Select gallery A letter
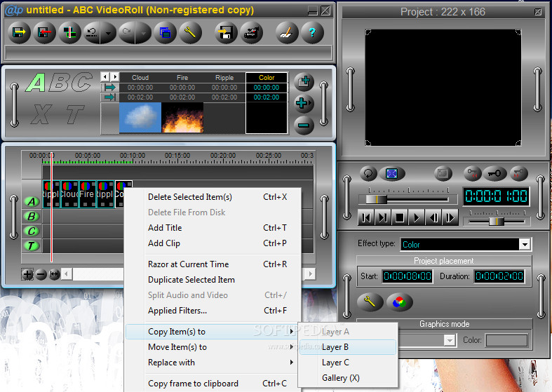This screenshot has height=392, width=552. pyautogui.click(x=36, y=83)
